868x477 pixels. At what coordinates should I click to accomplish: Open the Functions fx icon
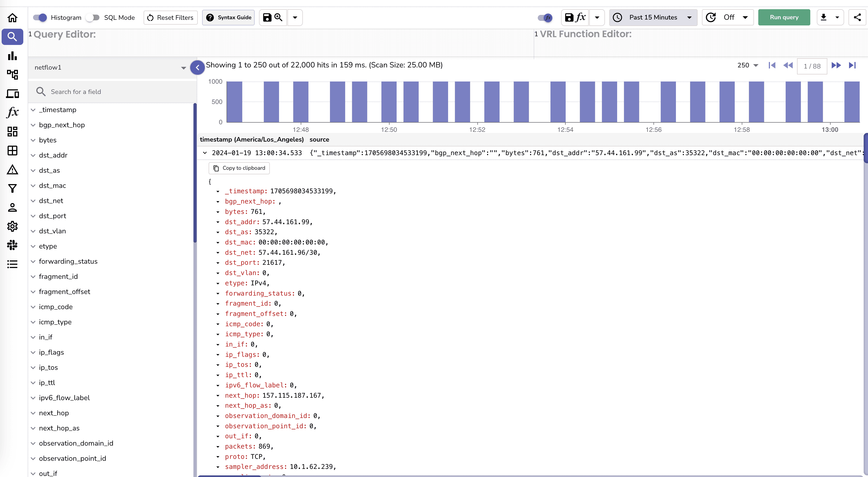pos(12,112)
